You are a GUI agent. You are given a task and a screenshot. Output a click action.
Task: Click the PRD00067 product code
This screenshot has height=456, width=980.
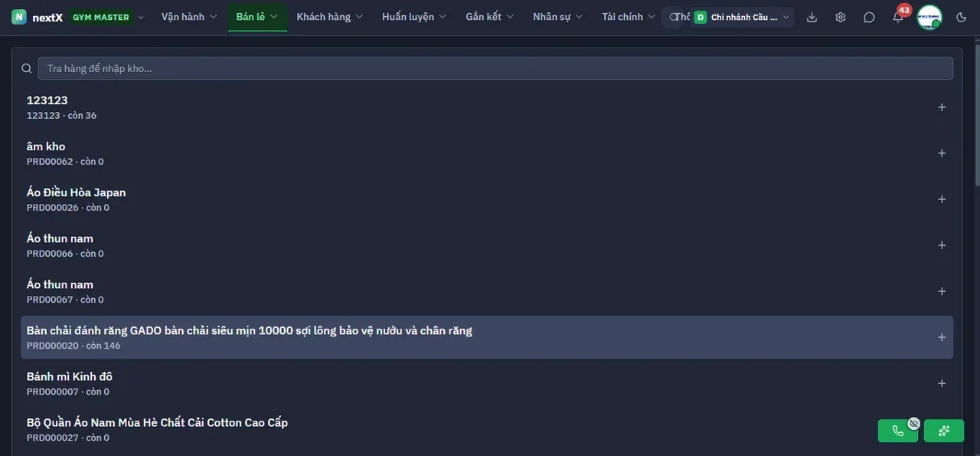[50, 300]
